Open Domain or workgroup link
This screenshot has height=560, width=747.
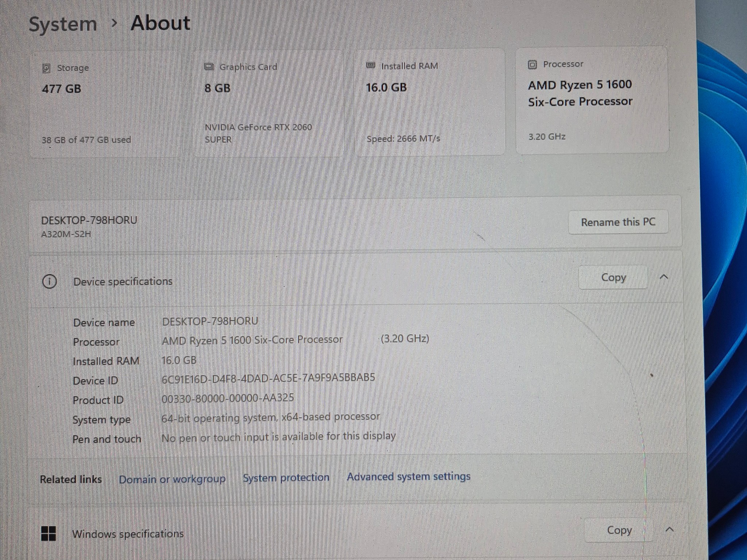point(172,479)
